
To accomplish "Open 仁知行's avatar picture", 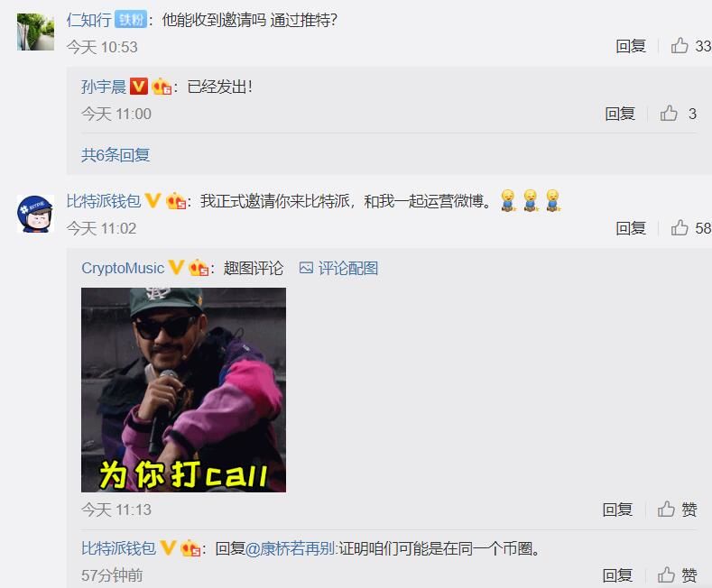I will click(x=35, y=32).
